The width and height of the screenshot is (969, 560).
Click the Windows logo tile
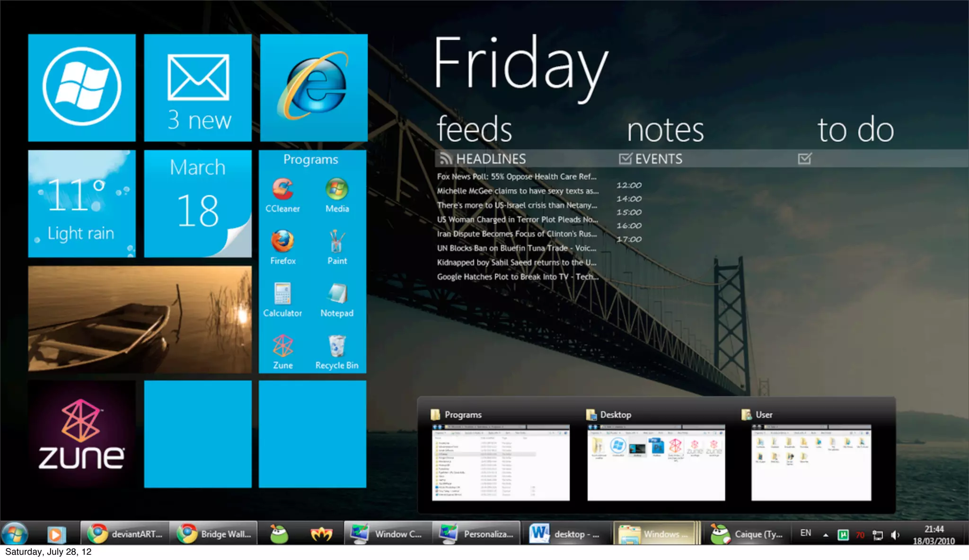point(82,87)
